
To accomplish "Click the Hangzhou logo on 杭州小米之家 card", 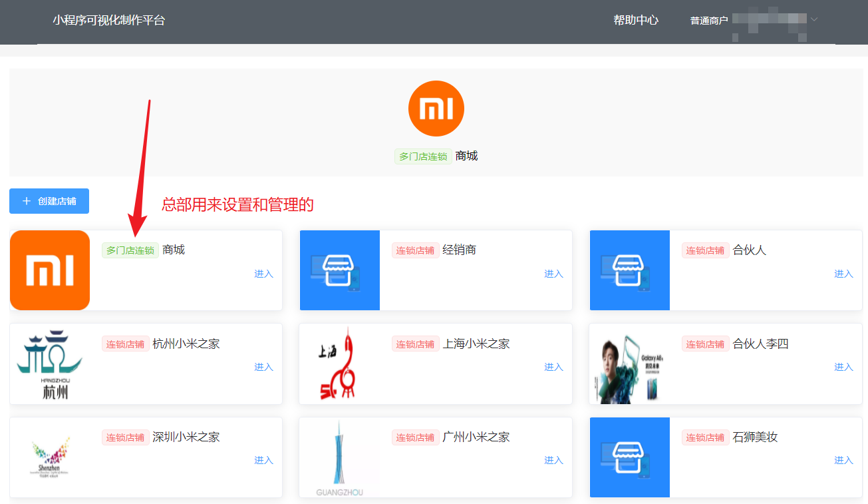I will tap(50, 364).
